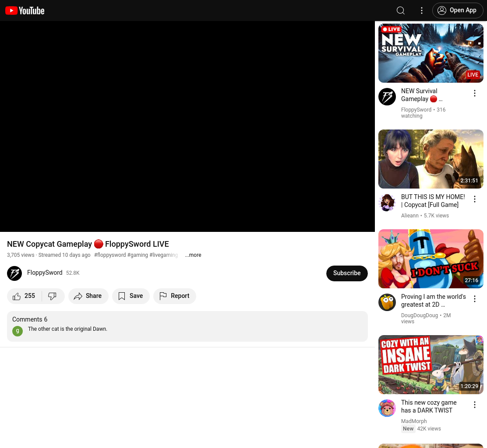Open the Copycat Full Game thumbnail
This screenshot has width=487, height=448.
coord(431,159)
